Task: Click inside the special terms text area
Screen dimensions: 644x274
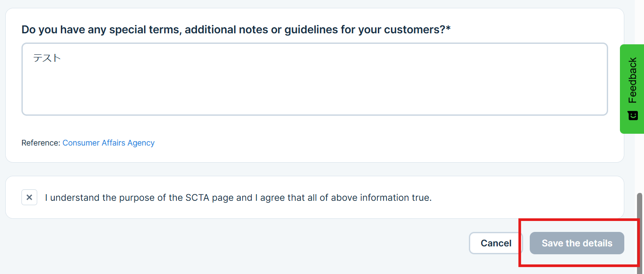Action: (x=314, y=79)
